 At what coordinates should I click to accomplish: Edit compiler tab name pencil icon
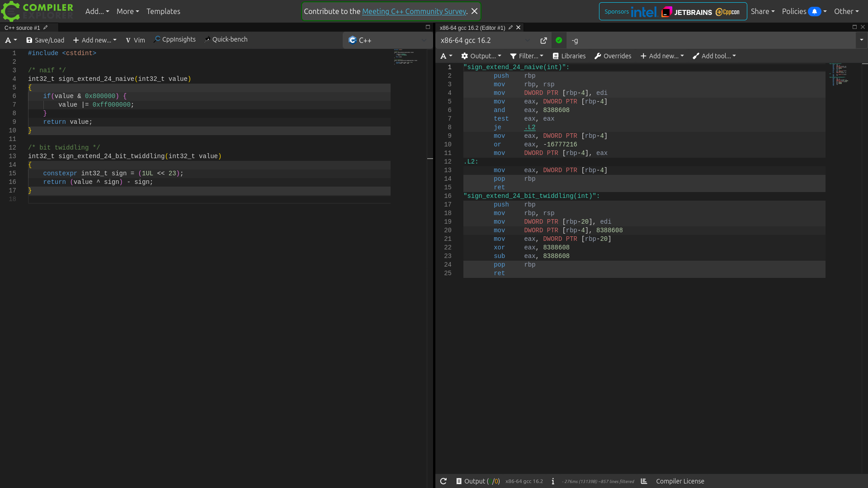coord(510,28)
